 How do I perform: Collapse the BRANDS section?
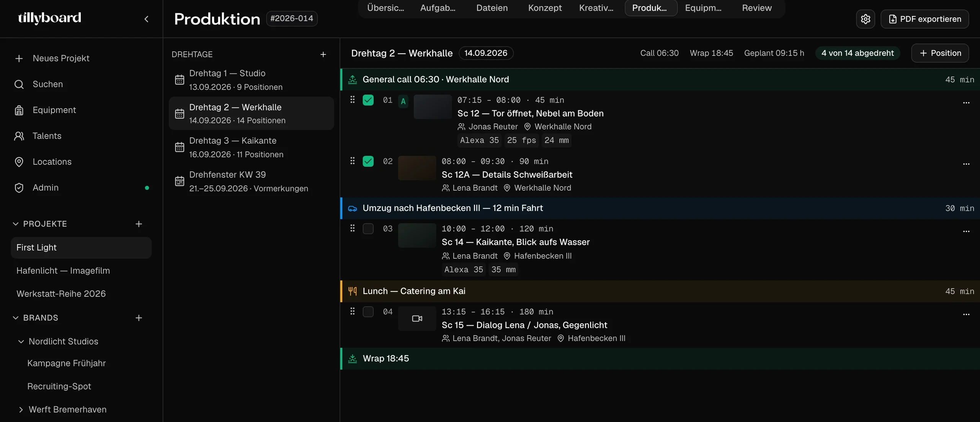coord(15,318)
